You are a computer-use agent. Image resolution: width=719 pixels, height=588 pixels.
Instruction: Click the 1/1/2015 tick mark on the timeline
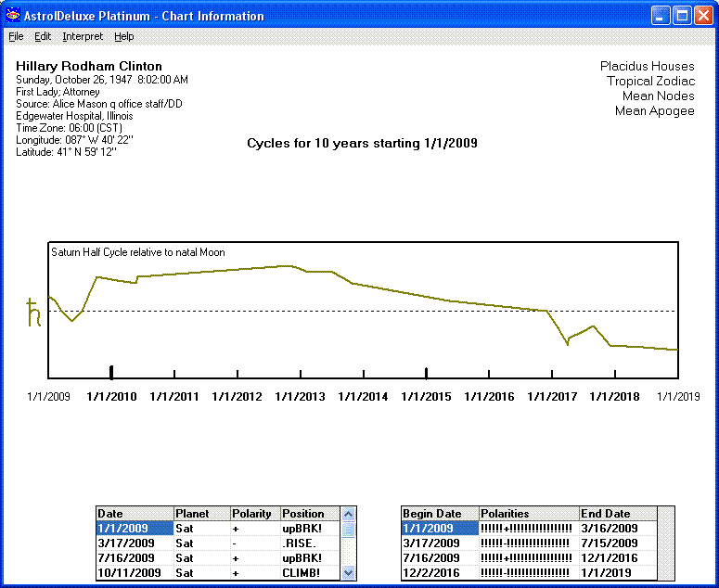427,373
